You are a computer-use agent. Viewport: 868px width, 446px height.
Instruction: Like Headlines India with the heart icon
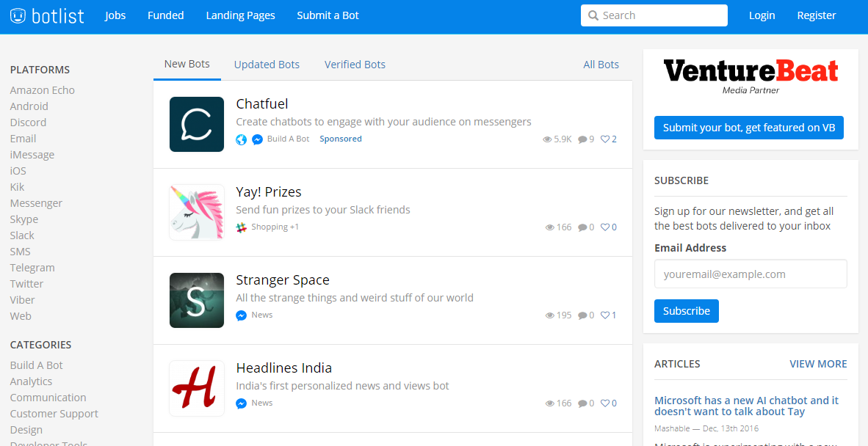click(x=605, y=403)
